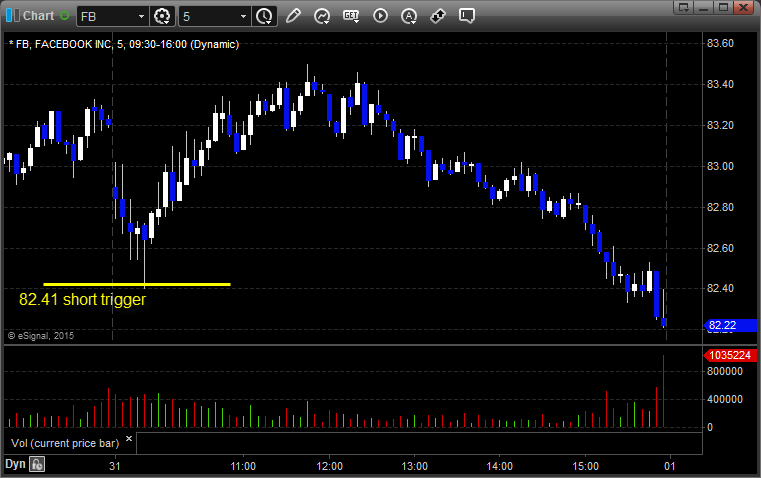761x478 pixels.
Task: Open the time template clock menu
Action: (265, 16)
